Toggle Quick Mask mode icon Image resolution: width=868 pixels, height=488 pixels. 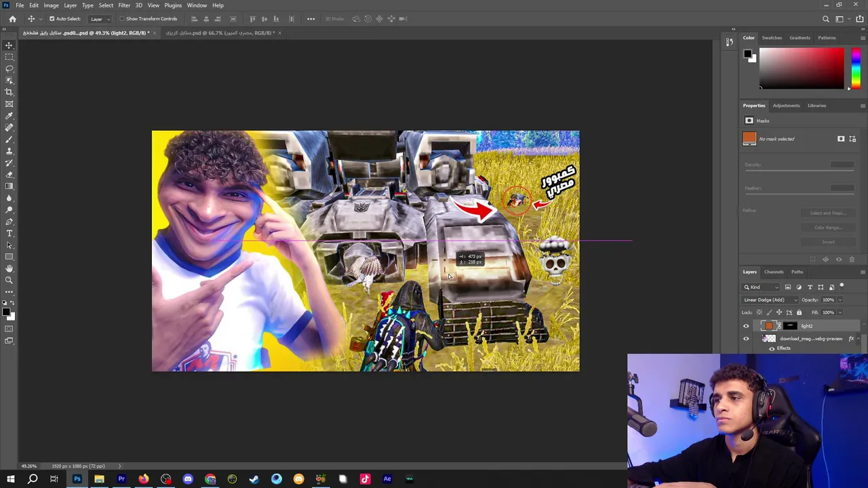pos(9,329)
